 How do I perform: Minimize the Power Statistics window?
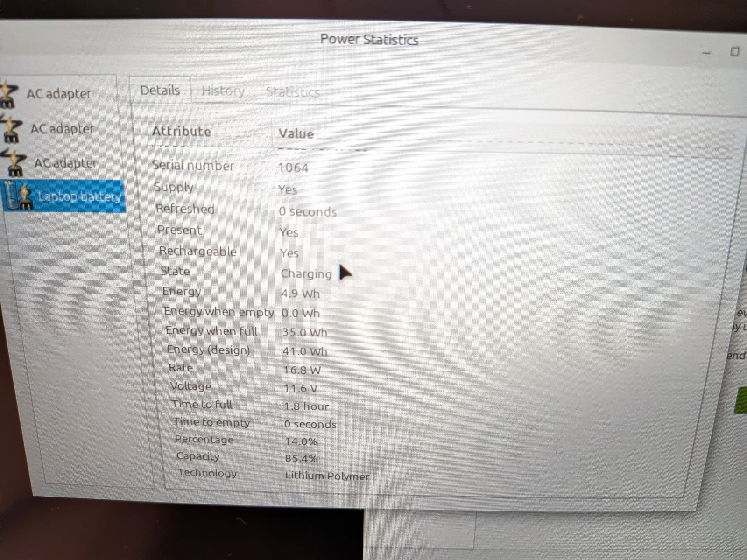coord(706,53)
